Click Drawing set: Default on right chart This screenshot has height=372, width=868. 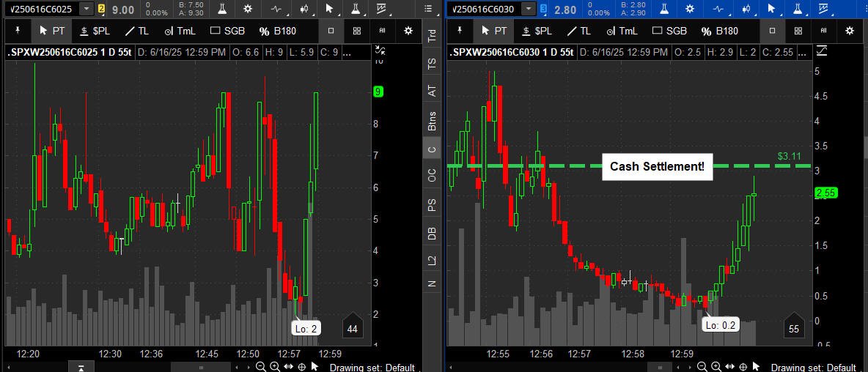[x=814, y=368]
